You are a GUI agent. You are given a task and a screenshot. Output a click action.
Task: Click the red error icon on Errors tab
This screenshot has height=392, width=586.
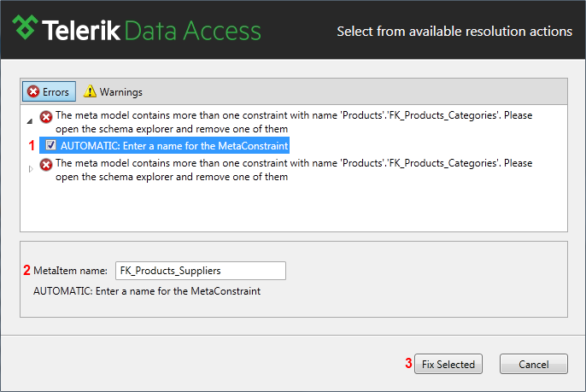(32, 91)
